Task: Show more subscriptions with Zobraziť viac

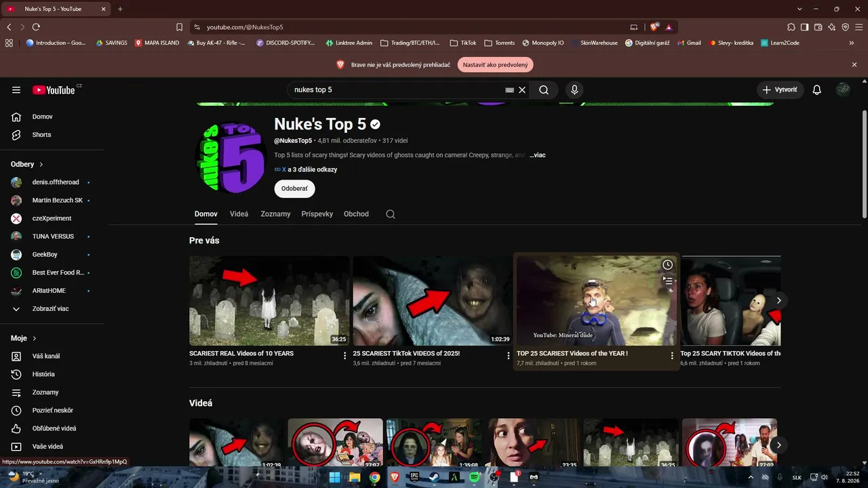Action: pyautogui.click(x=52, y=309)
